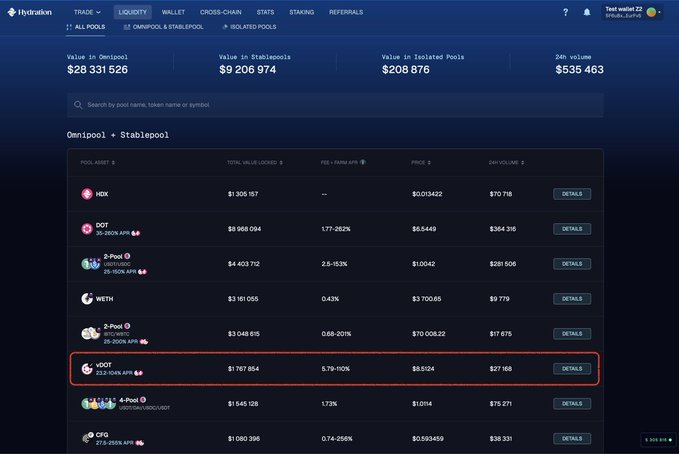This screenshot has width=679, height=454.
Task: Click the Hydration logo
Action: [x=29, y=12]
